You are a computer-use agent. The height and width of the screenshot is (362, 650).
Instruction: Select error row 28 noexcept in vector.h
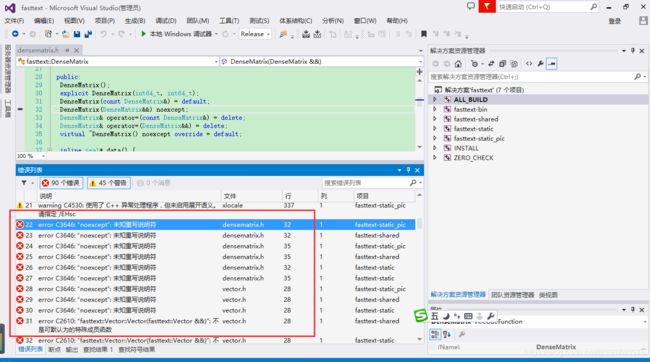coord(216,289)
